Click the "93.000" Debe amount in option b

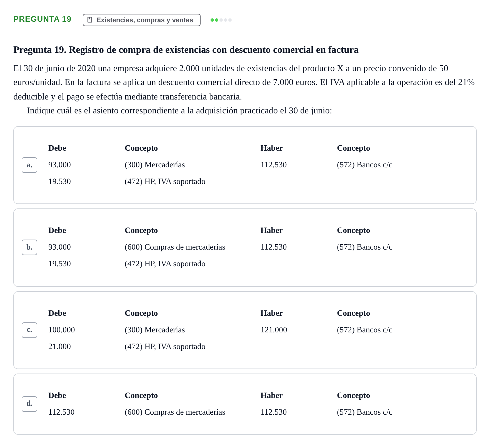click(x=59, y=247)
